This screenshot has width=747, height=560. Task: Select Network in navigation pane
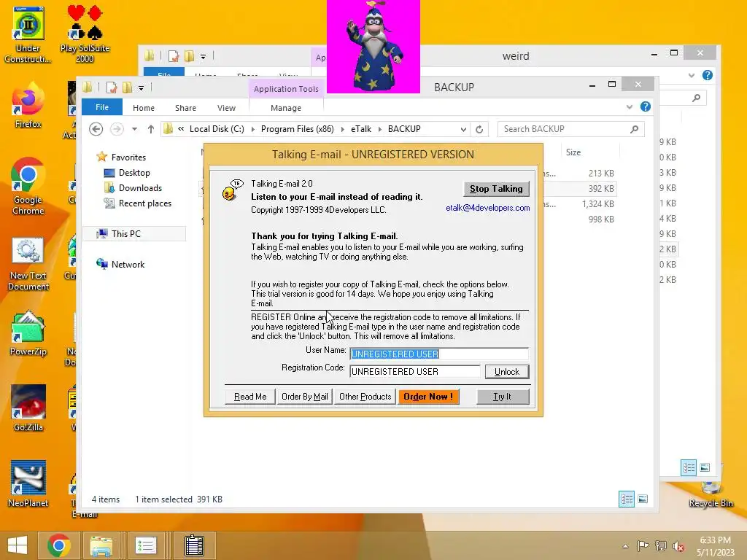128,264
